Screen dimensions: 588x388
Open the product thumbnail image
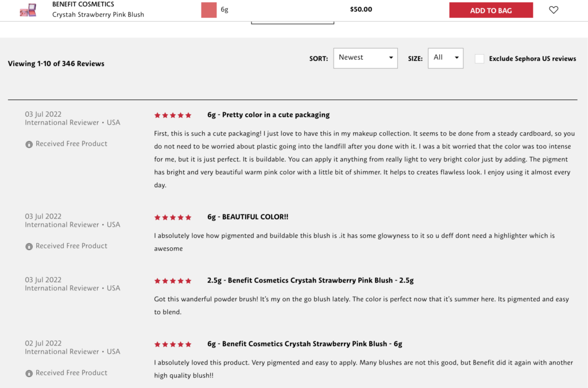tap(28, 10)
